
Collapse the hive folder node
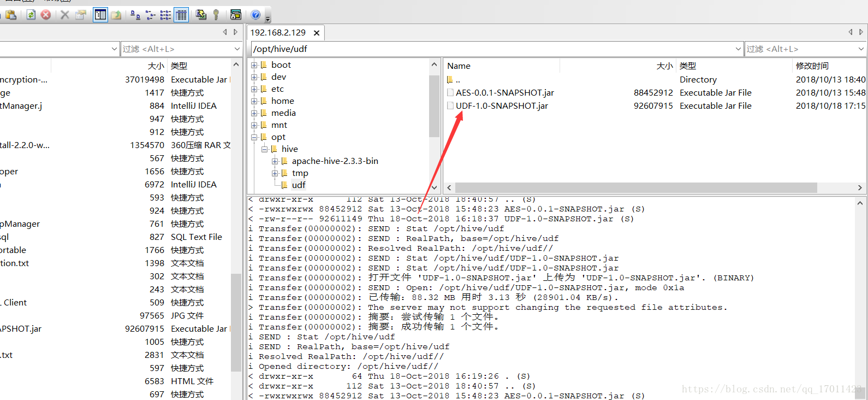(265, 149)
